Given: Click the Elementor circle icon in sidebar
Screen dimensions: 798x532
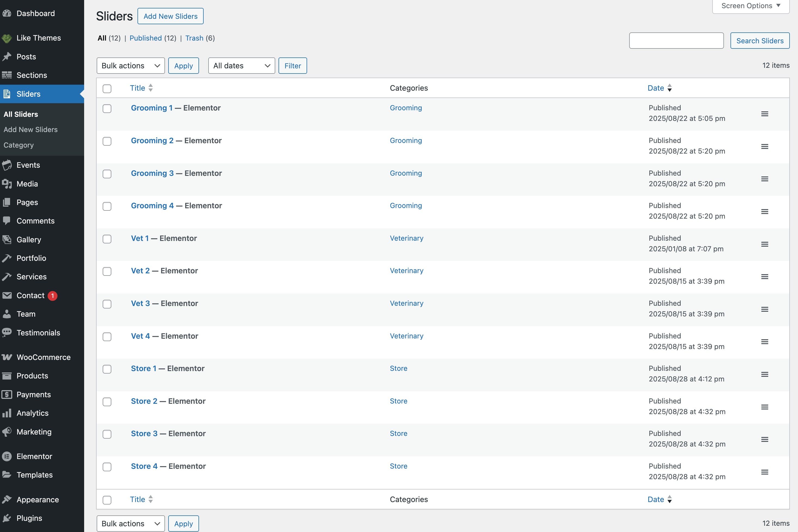Looking at the screenshot, I should (7, 456).
